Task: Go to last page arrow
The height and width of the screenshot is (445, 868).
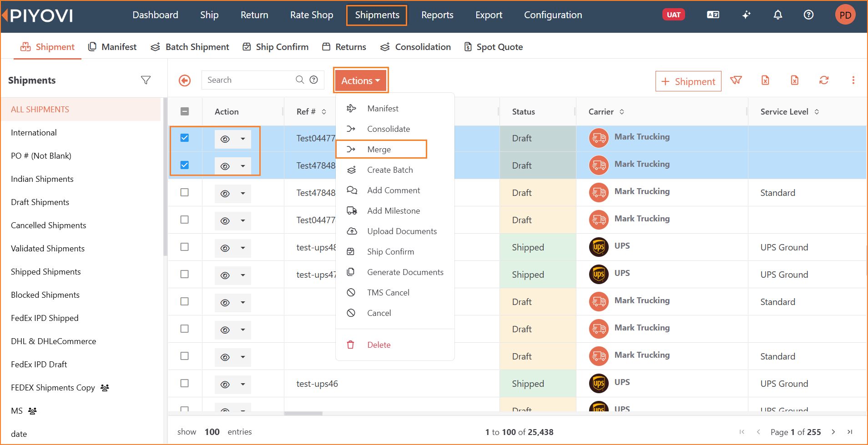Action: pos(850,432)
